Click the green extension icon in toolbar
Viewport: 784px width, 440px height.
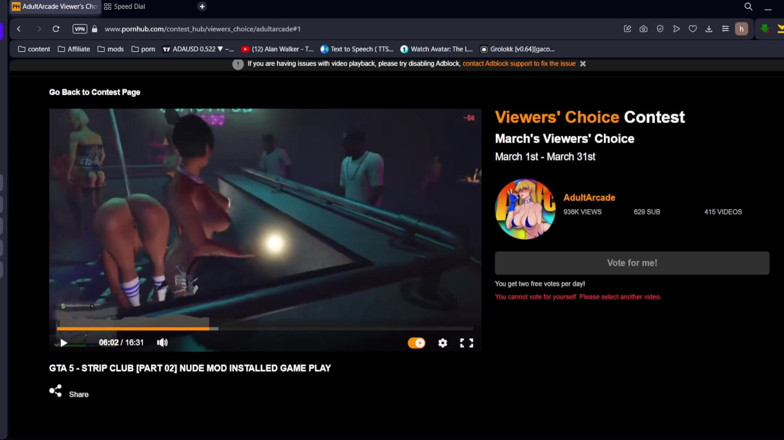coord(764,29)
